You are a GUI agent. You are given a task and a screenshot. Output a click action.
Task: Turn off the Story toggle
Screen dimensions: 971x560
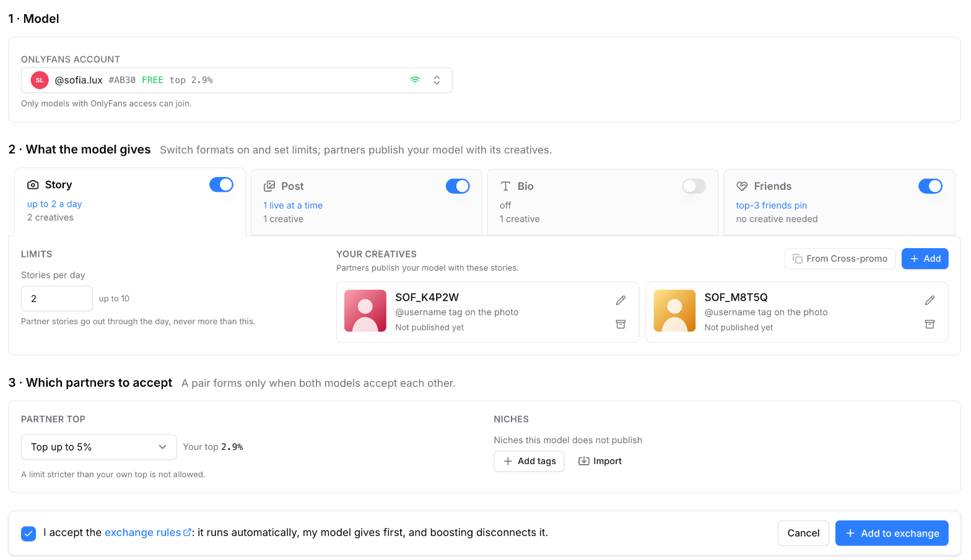click(221, 185)
